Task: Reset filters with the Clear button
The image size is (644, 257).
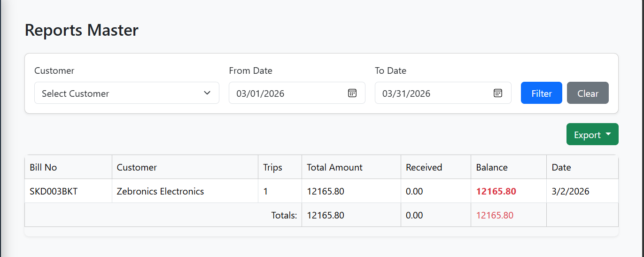Action: point(588,93)
